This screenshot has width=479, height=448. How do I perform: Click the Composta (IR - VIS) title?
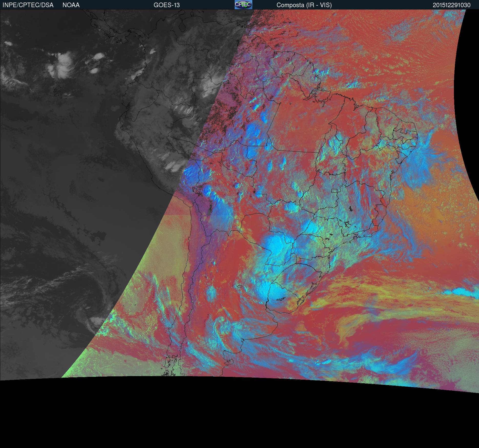coord(304,5)
